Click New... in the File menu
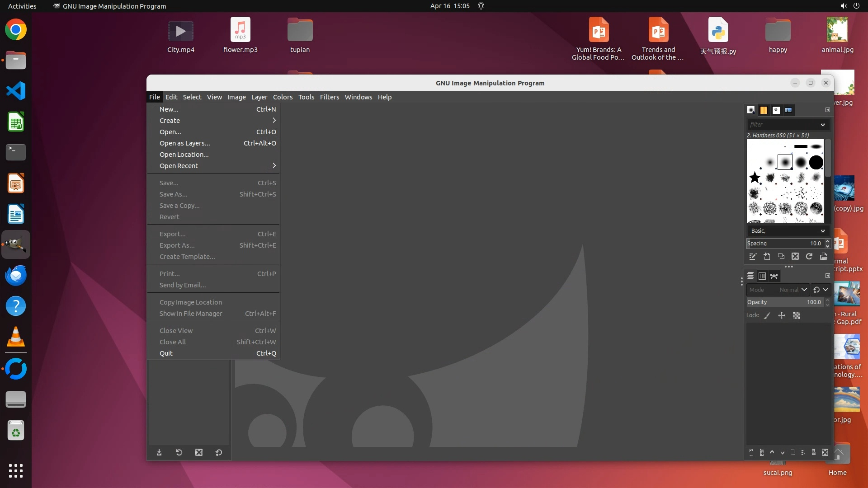The width and height of the screenshot is (868, 488). [169, 109]
